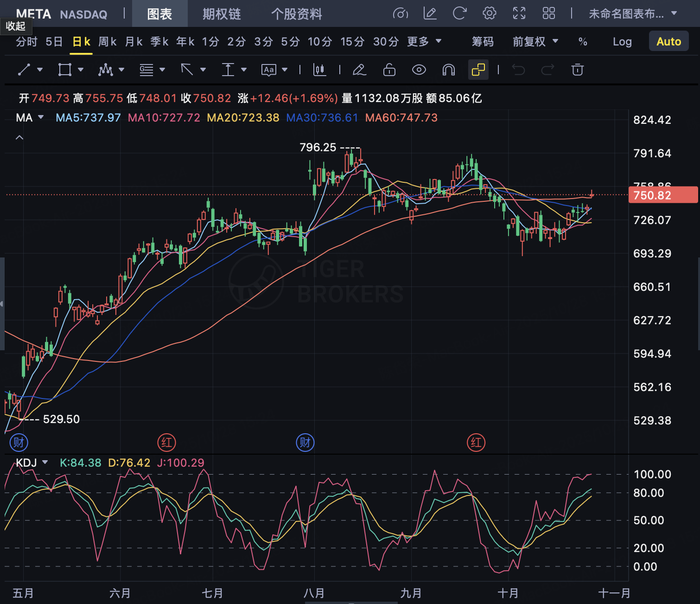Image resolution: width=700 pixels, height=604 pixels.
Task: Switch to the 期权链 tab
Action: pos(222,14)
